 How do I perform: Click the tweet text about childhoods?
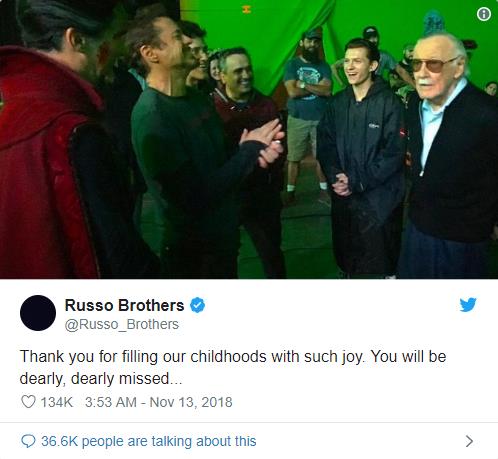pos(233,367)
